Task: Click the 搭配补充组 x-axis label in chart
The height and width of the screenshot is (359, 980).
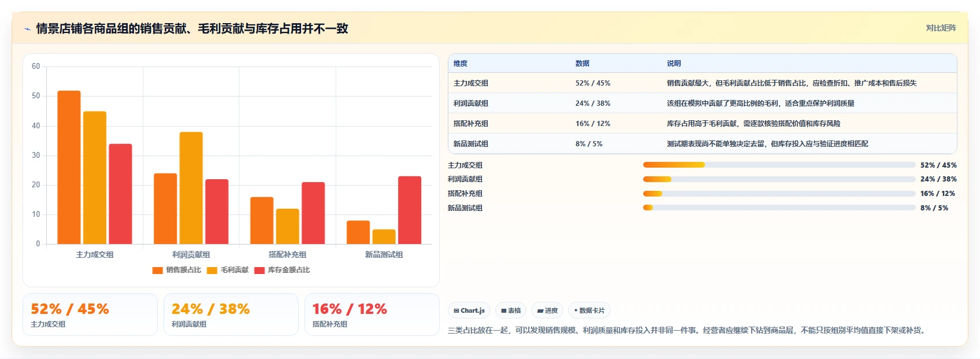Action: [x=288, y=254]
